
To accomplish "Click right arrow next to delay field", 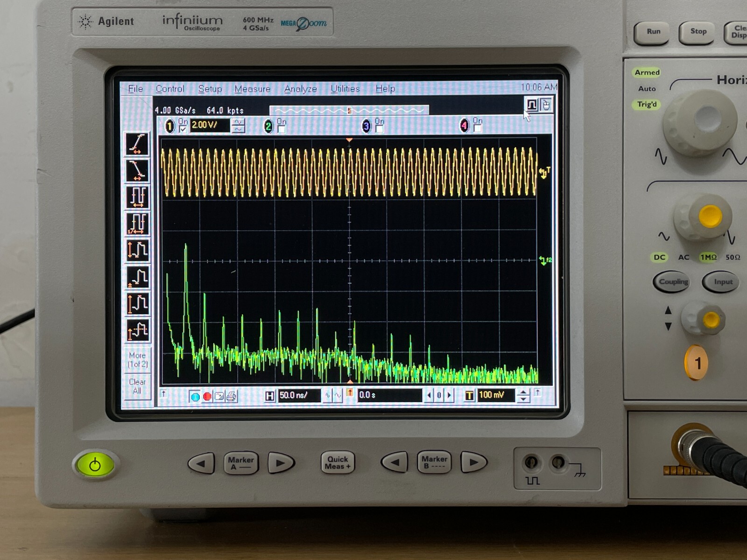I will [450, 396].
